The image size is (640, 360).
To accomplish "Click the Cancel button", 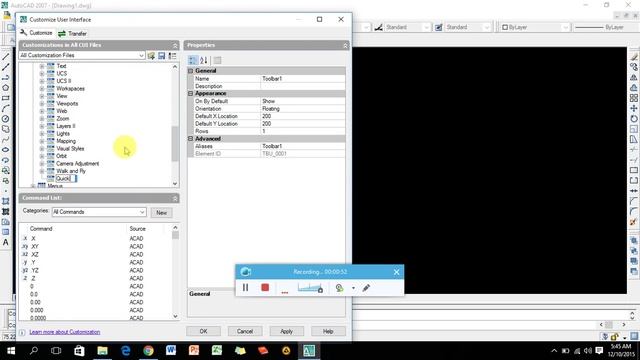I will (x=245, y=331).
